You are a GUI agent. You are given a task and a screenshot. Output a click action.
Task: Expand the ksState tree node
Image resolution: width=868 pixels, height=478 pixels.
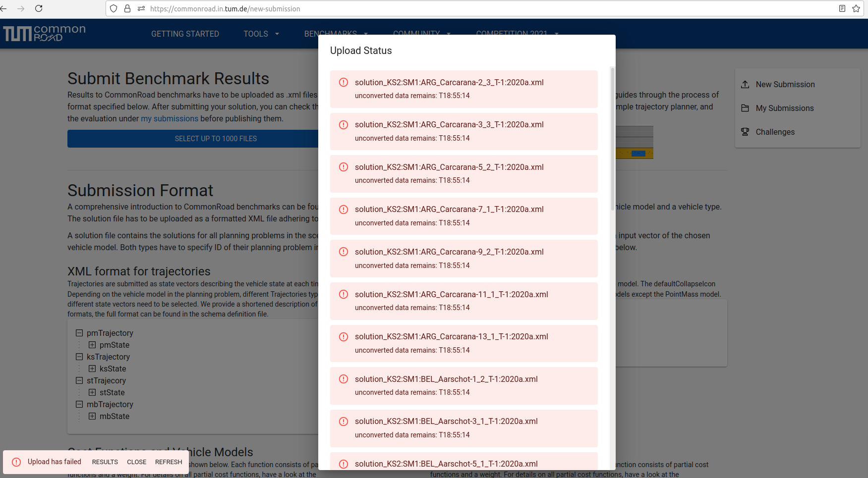pyautogui.click(x=92, y=369)
